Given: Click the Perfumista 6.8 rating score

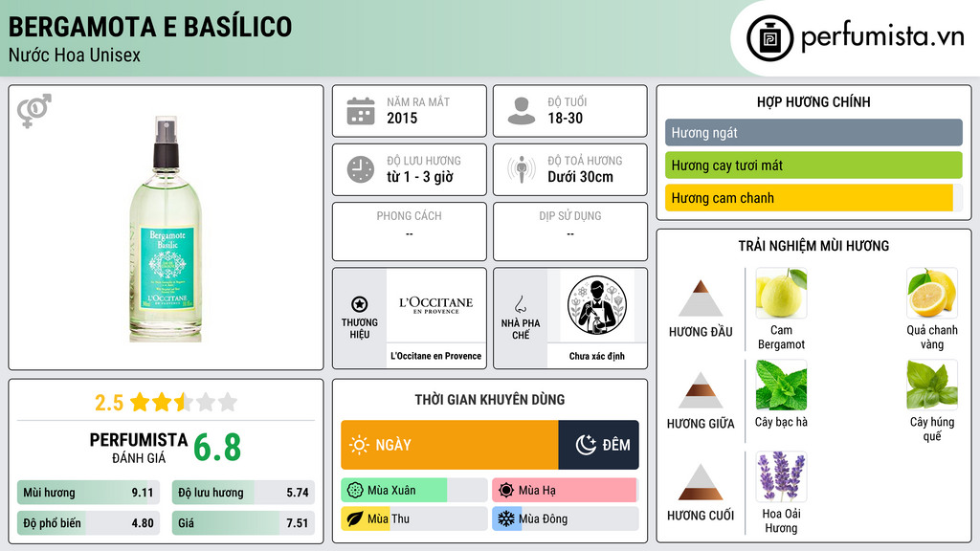Looking at the screenshot, I should point(217,448).
